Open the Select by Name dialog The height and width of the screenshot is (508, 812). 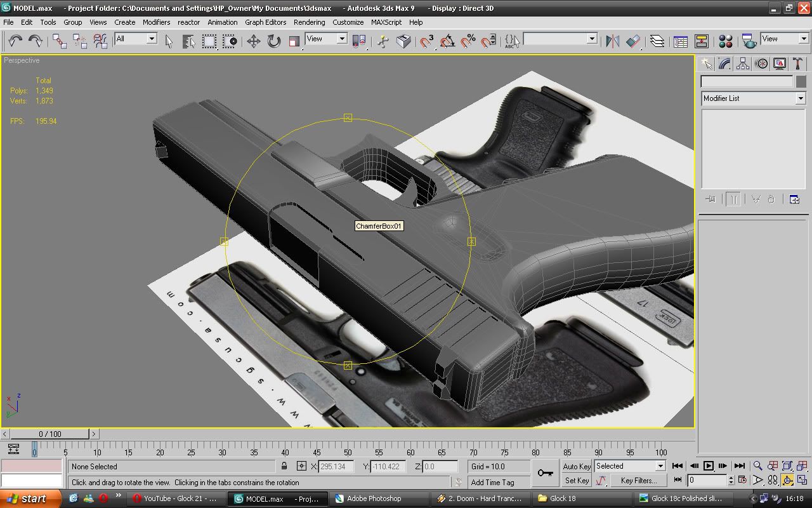pos(188,41)
